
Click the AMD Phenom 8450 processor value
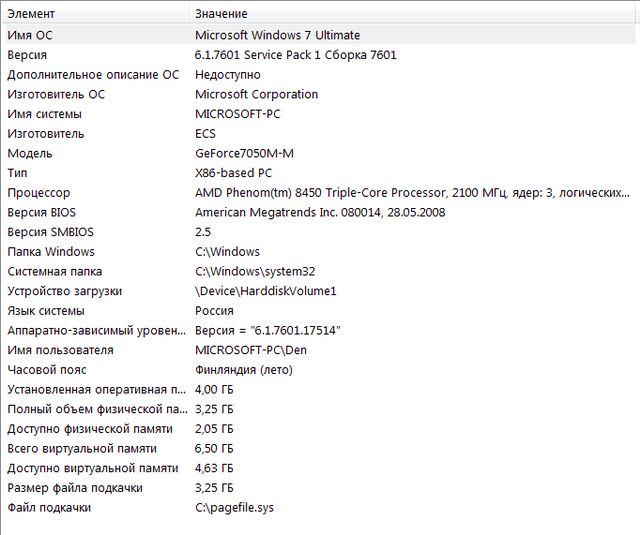(x=412, y=193)
